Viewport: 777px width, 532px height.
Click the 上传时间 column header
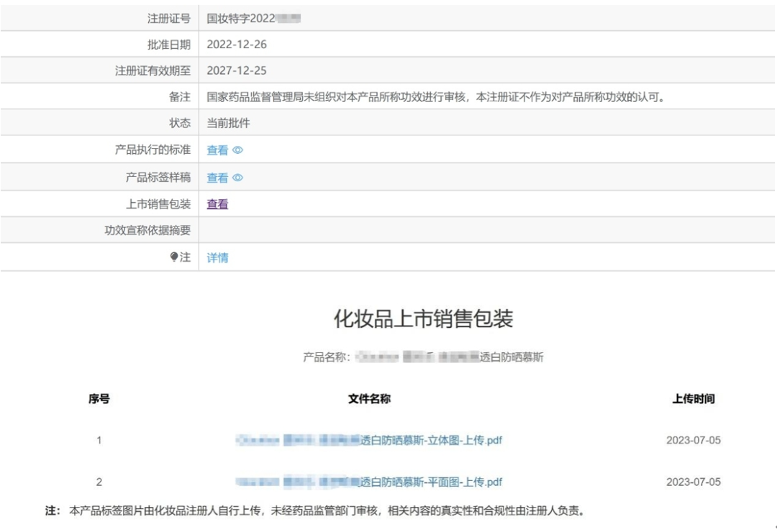click(x=693, y=399)
